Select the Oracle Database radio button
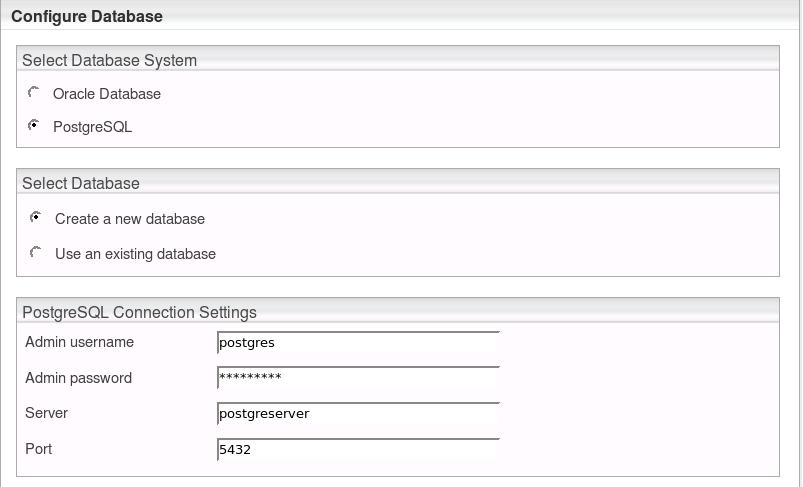Screen dimensions: 803x487 pos(35,93)
